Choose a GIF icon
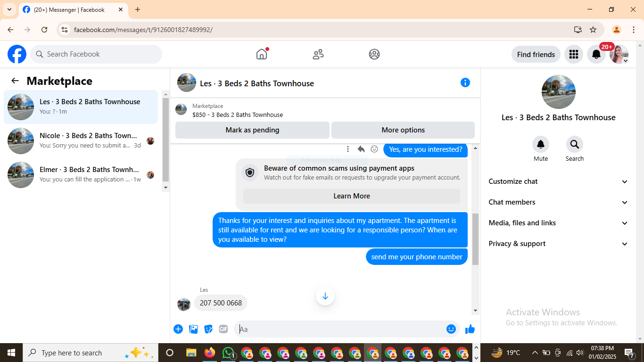 pos(223,329)
